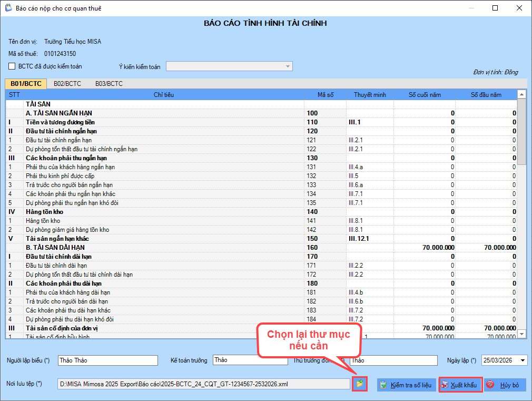Click the Hủy bỏ cancel button
The width and height of the screenshot is (532, 401).
(504, 385)
